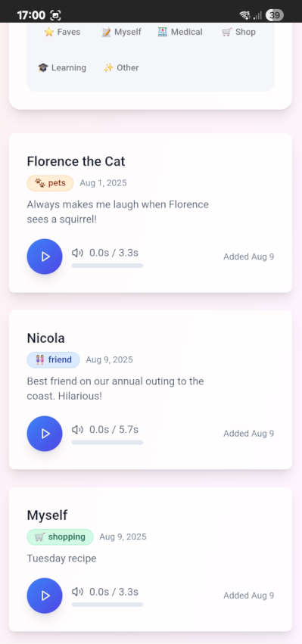This screenshot has height=644, width=302.
Task: Play Nicola's audio clip
Action: tap(45, 434)
